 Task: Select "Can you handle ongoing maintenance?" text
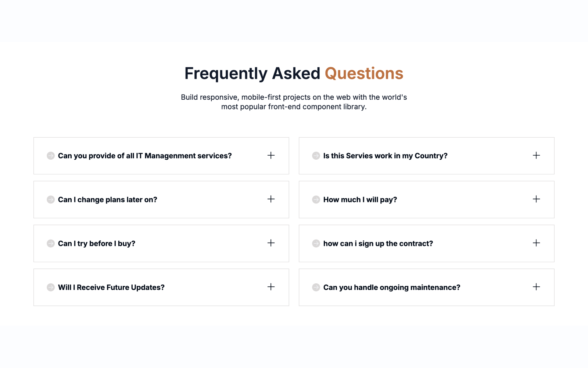tap(392, 287)
